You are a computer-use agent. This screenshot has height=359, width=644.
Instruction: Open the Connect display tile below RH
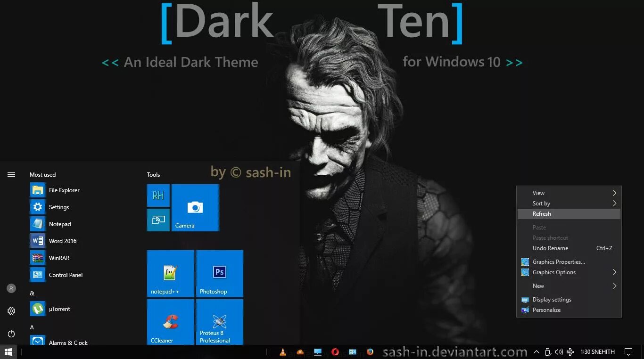click(x=158, y=220)
